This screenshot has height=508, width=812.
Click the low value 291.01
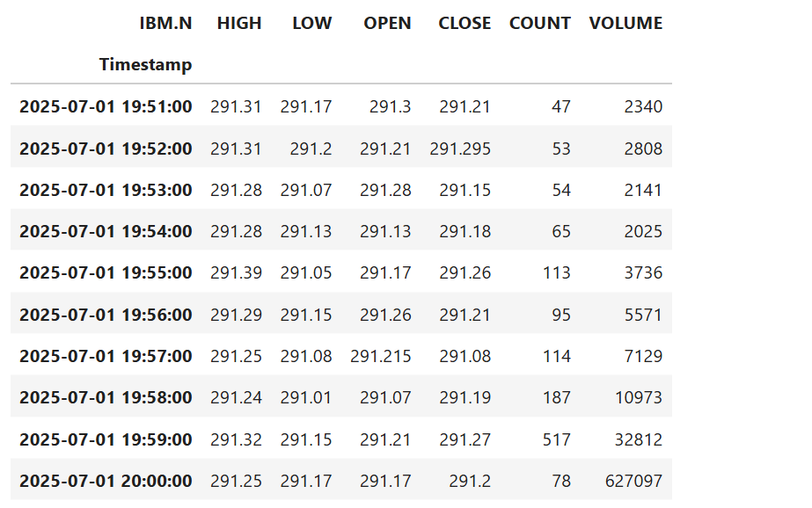tap(306, 398)
